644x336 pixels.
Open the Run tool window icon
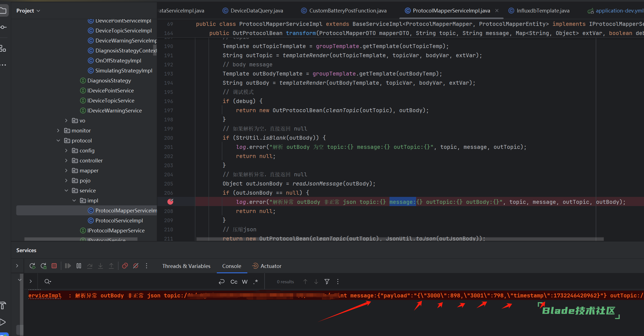click(3, 322)
